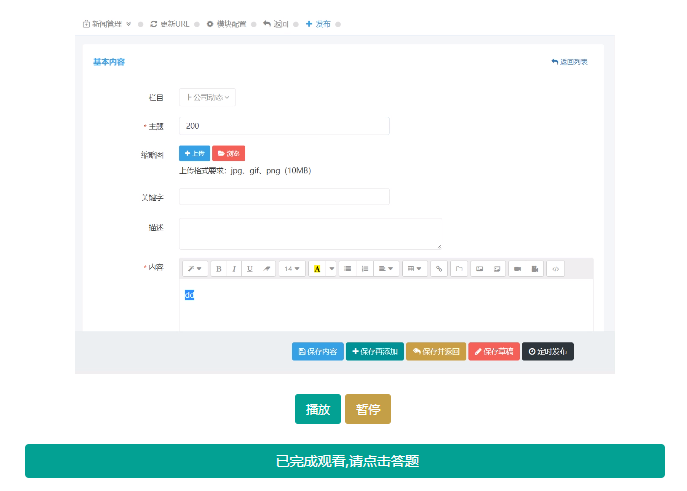Apply italic formatting in the editor
687x491 pixels.
(235, 268)
